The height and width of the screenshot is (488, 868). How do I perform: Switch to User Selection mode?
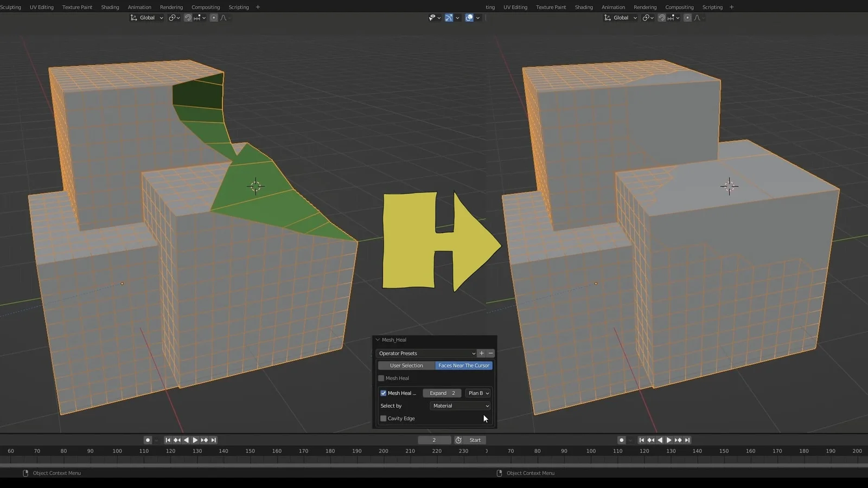coord(406,365)
